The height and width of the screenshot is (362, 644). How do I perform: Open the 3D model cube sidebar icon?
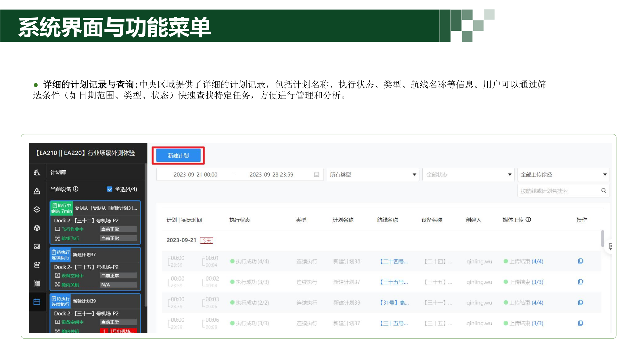pyautogui.click(x=37, y=228)
